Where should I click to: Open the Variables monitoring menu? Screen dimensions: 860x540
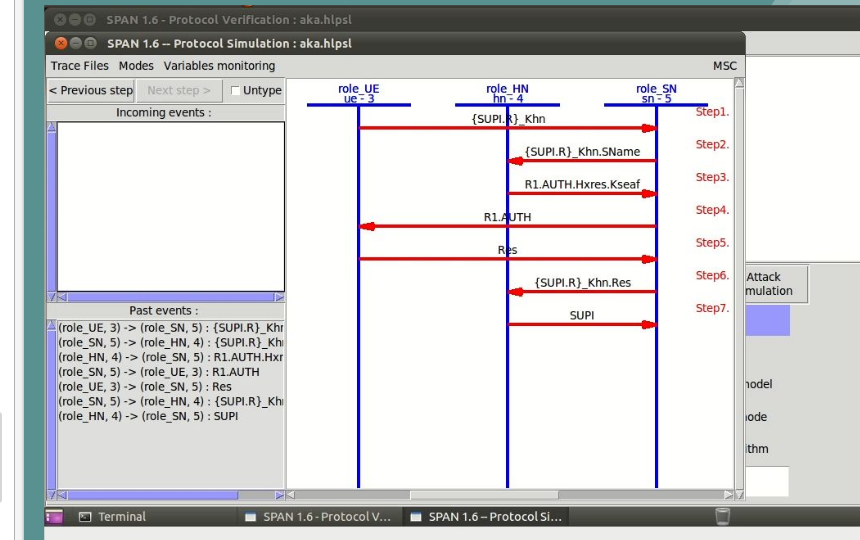(x=219, y=66)
